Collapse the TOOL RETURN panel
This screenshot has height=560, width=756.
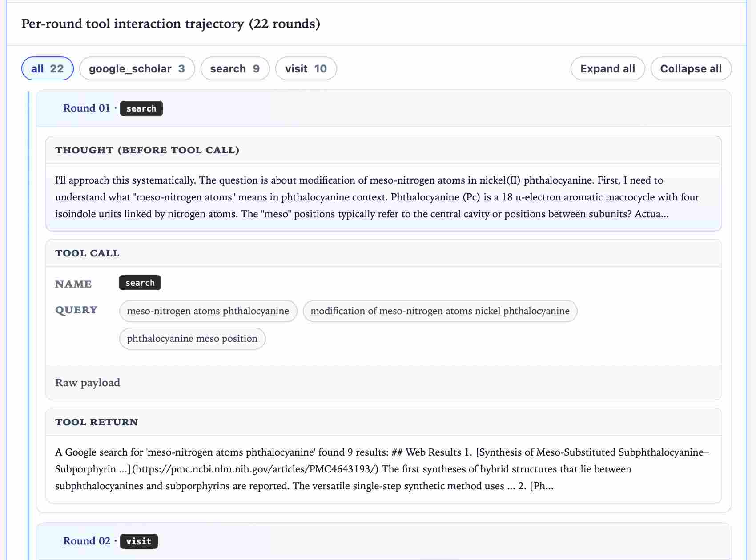pos(96,422)
